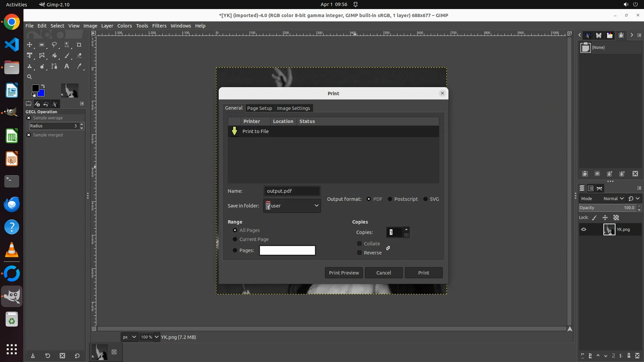The height and width of the screenshot is (362, 644).
Task: Select the Free Select lasso tool
Action: (x=54, y=45)
